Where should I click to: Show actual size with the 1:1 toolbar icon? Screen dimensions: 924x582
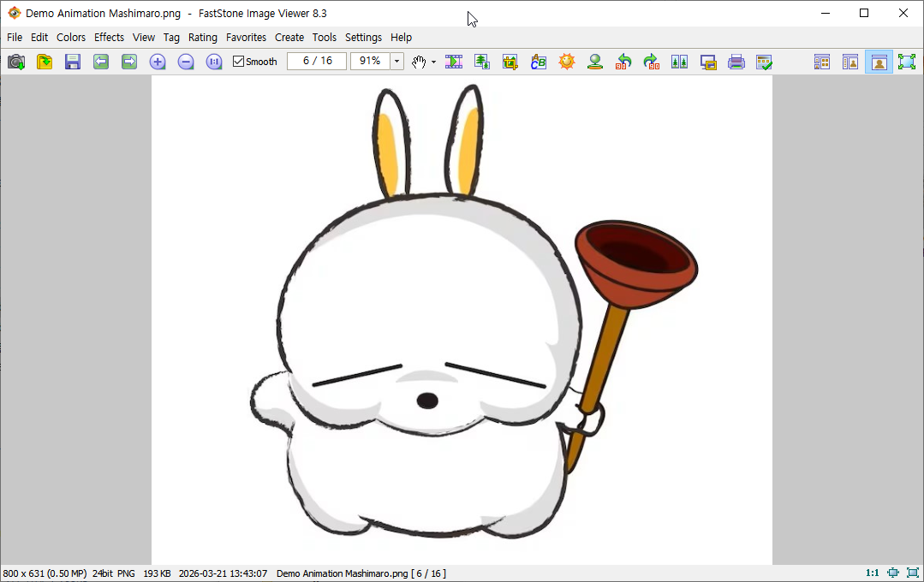[x=214, y=62]
